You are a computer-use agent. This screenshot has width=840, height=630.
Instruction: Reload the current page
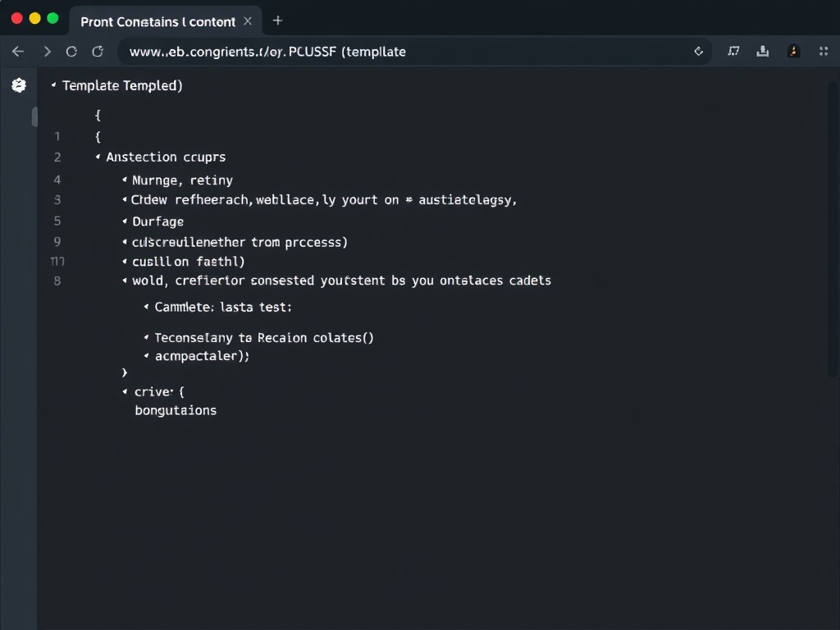point(72,51)
